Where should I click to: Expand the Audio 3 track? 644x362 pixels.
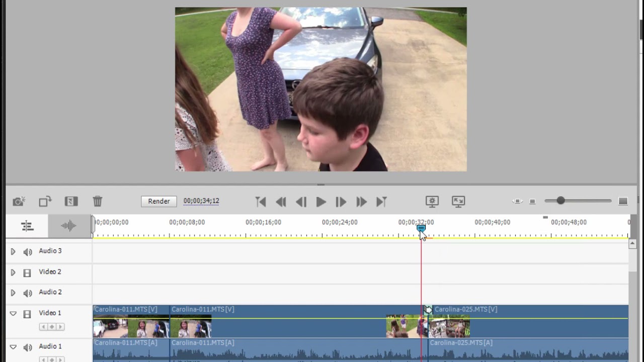[13, 251]
